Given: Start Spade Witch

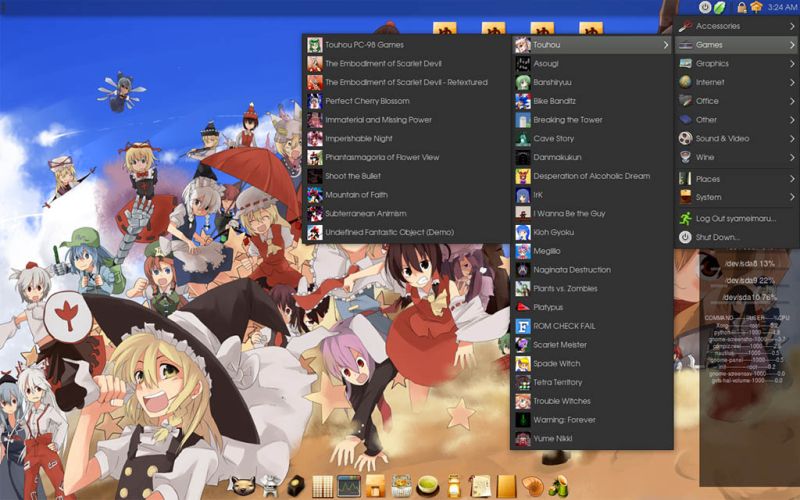Looking at the screenshot, I should tap(592, 364).
